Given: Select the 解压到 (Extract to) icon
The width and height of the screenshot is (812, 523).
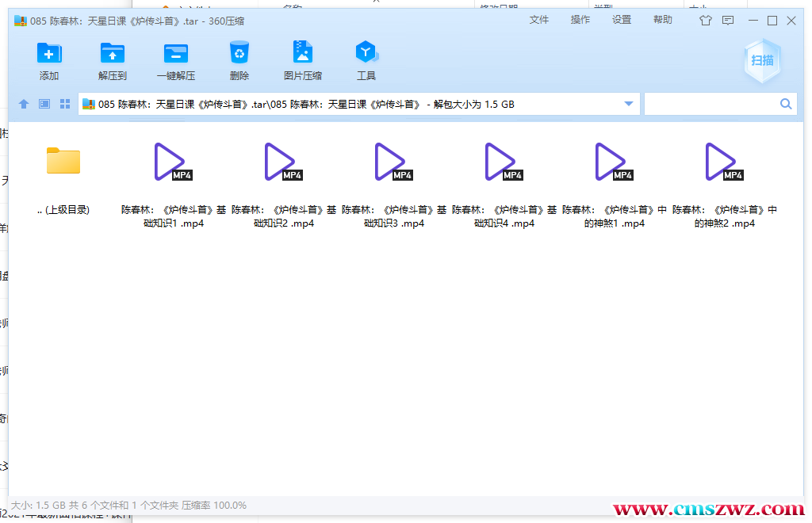Looking at the screenshot, I should click(113, 61).
